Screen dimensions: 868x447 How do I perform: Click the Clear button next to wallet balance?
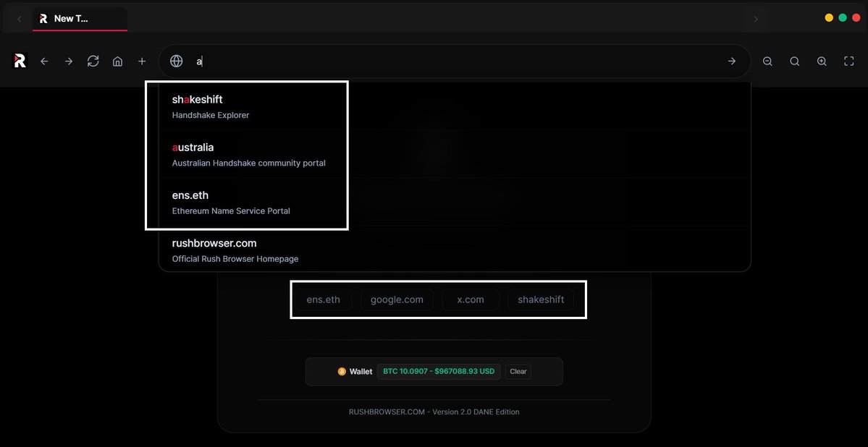(x=517, y=371)
